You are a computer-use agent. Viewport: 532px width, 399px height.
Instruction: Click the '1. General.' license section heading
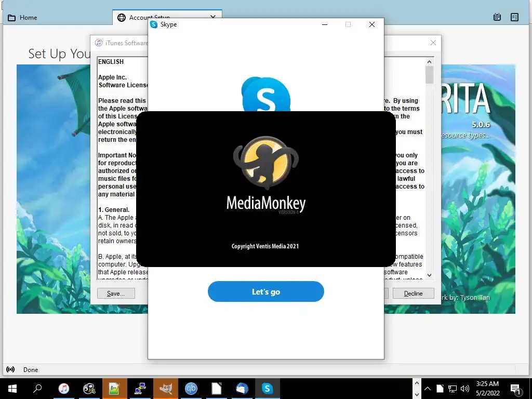[114, 210]
